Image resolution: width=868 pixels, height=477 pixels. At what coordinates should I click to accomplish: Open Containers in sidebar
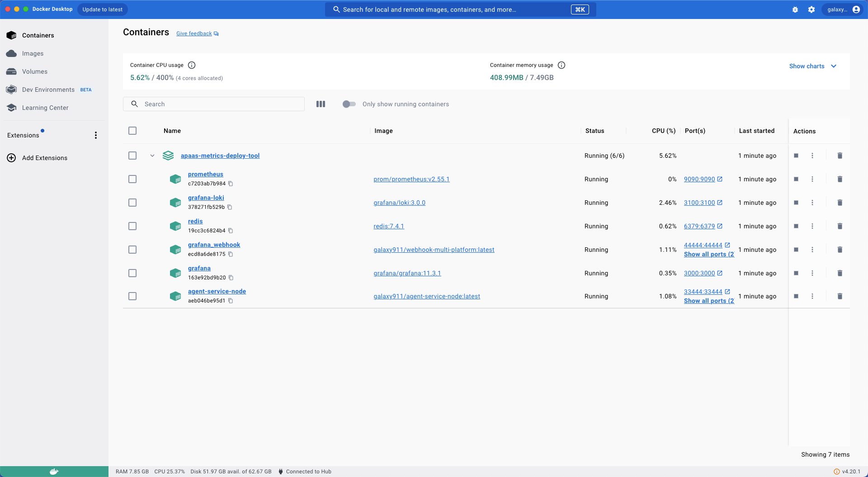(x=54, y=35)
